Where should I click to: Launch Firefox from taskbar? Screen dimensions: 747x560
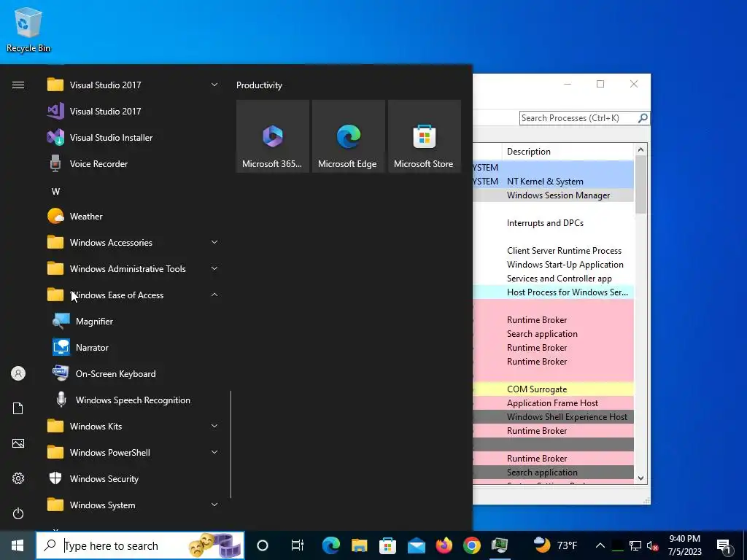point(444,545)
